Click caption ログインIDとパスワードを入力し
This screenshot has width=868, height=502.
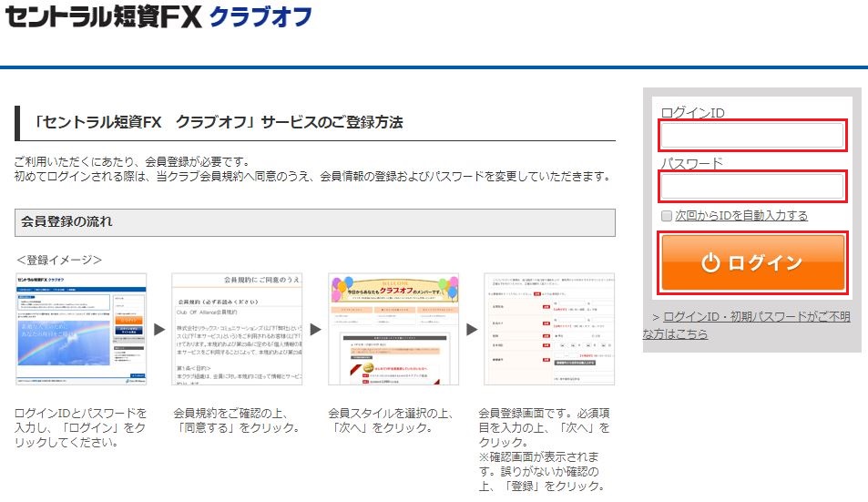point(80,427)
